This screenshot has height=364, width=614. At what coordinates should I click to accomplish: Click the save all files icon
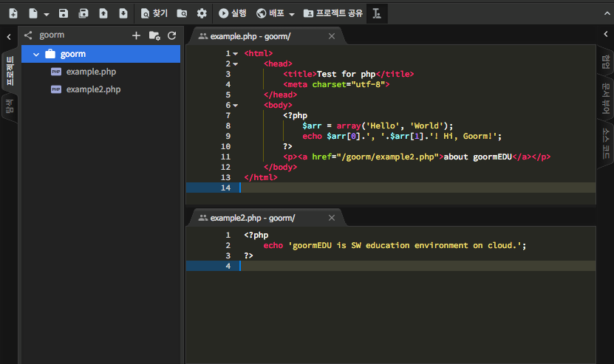pyautogui.click(x=83, y=13)
